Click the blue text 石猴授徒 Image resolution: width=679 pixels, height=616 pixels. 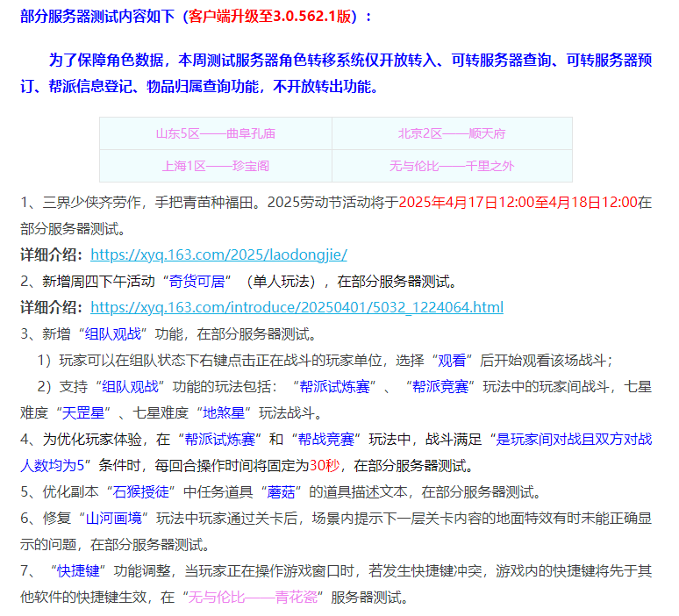140,492
